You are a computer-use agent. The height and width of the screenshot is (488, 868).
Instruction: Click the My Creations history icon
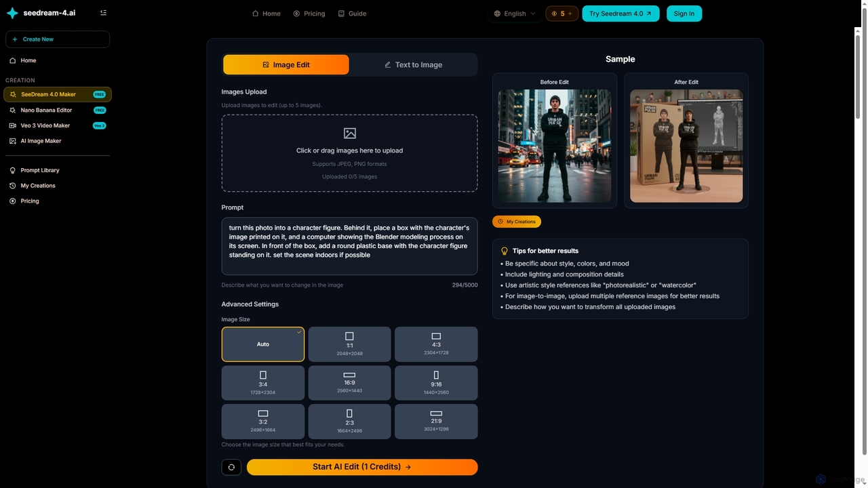pyautogui.click(x=13, y=186)
